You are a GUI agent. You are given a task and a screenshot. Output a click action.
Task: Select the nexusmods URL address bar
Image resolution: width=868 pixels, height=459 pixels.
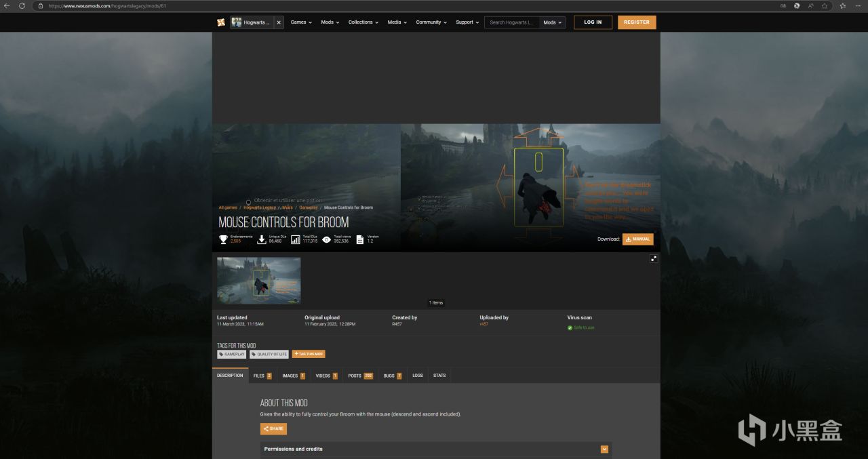(107, 5)
